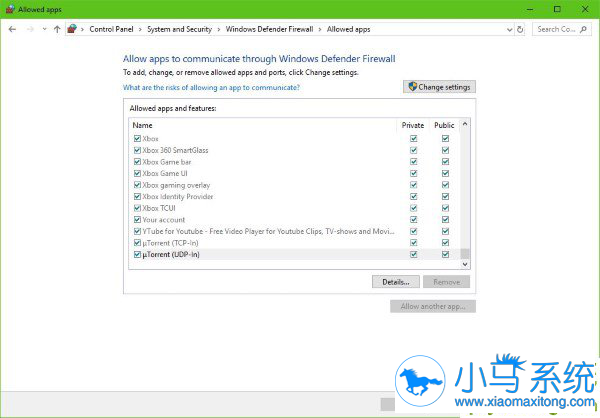This screenshot has height=418, width=600.
Task: Click the Change settings button
Action: (439, 87)
